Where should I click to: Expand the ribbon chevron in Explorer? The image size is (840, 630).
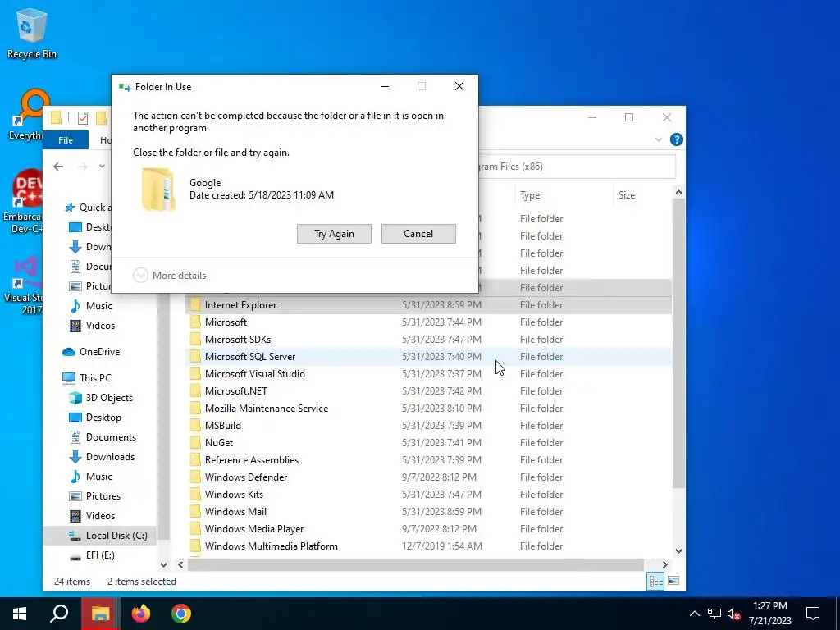(x=659, y=139)
